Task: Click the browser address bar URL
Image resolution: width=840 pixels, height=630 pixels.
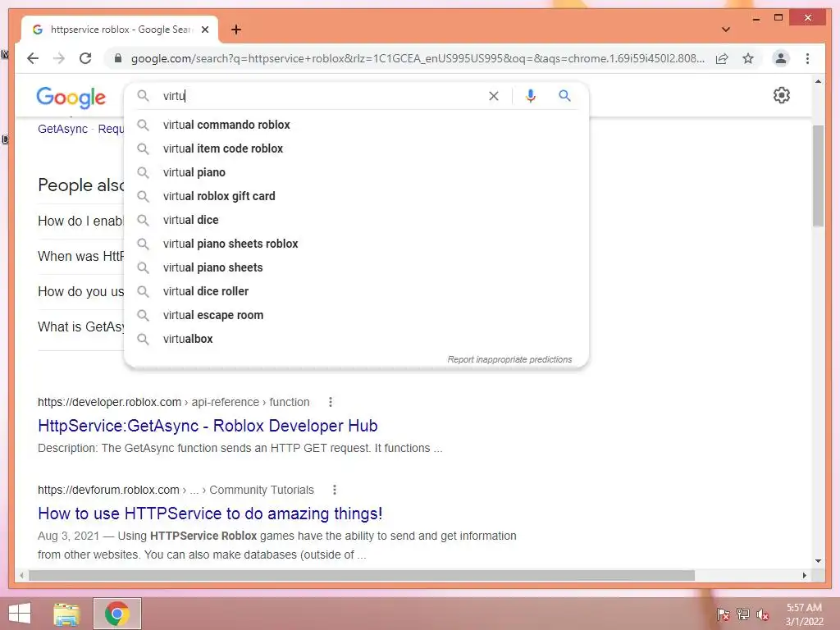Action: coord(418,58)
